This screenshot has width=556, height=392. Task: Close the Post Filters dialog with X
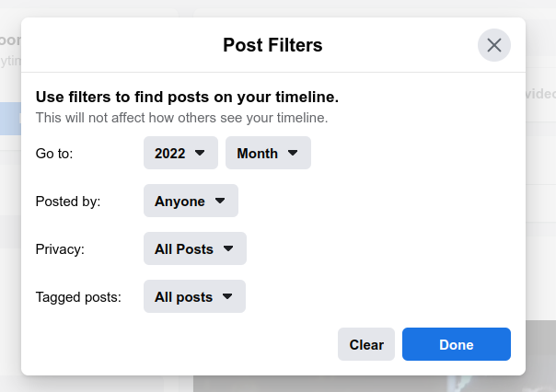(x=494, y=45)
